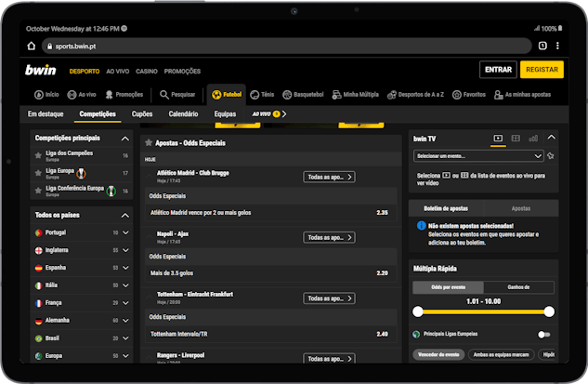Open Desportos de A a Z

click(x=415, y=95)
